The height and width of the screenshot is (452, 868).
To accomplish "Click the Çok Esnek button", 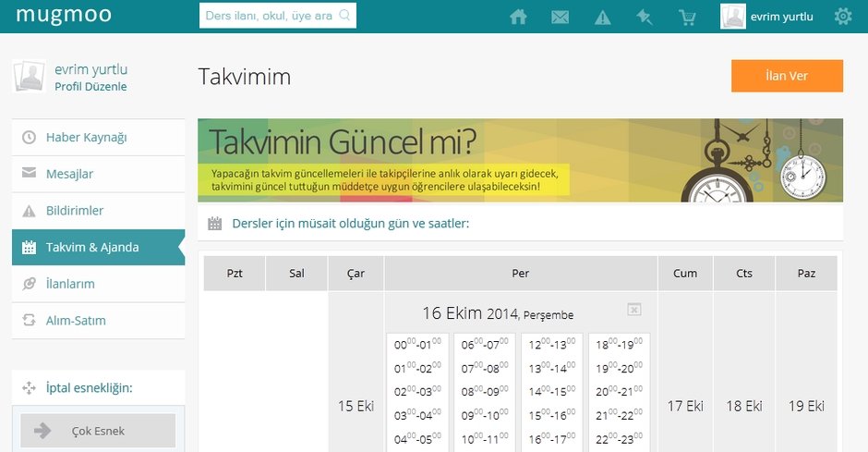I will 98,431.
